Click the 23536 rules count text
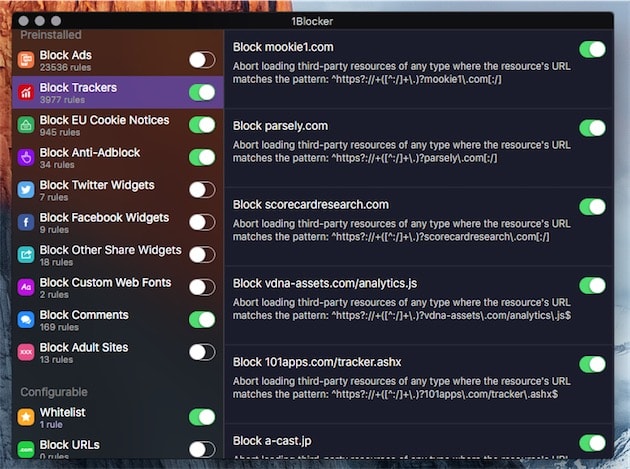Viewport: 630px width, 469px height. (x=65, y=68)
